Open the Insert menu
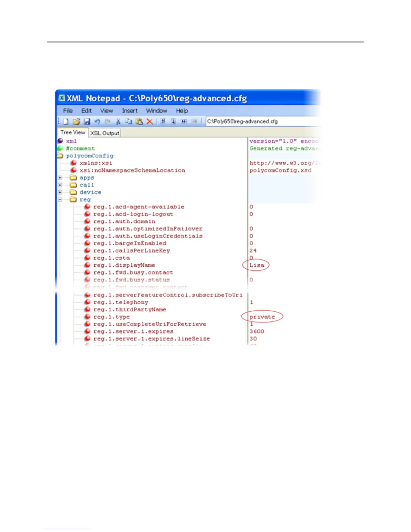This screenshot has width=411, height=532. pos(130,110)
